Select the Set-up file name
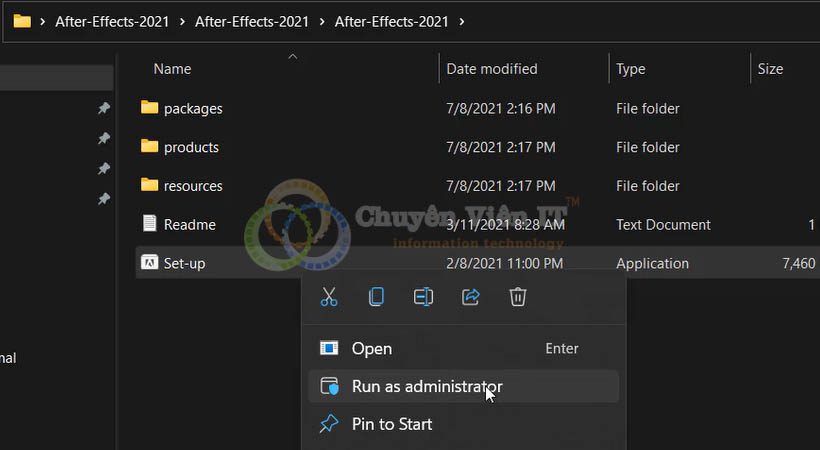This screenshot has height=450, width=820. pos(184,263)
